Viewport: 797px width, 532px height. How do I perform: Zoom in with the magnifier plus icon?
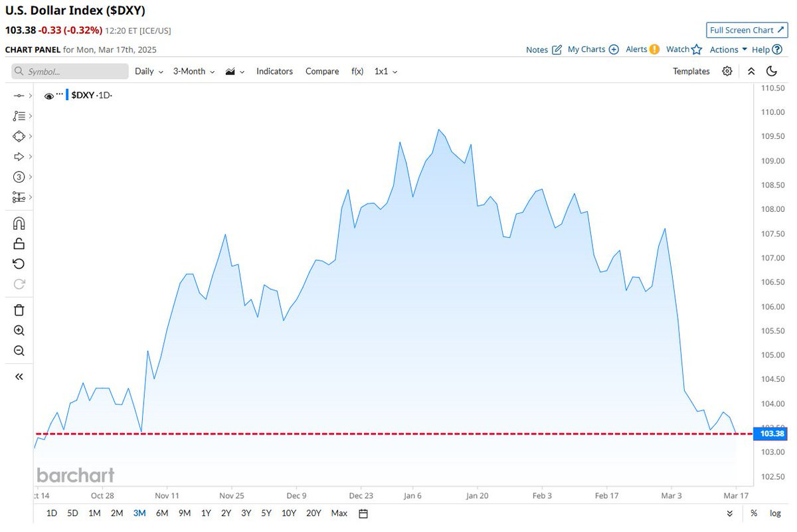(x=19, y=331)
